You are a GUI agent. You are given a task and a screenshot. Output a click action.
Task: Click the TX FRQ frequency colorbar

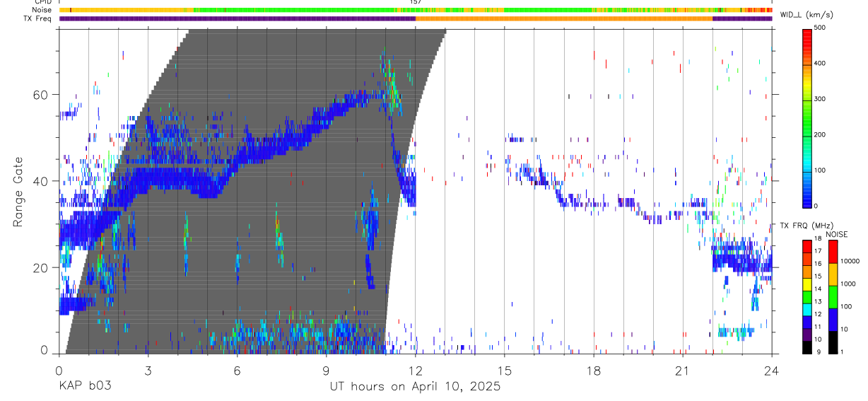point(807,296)
